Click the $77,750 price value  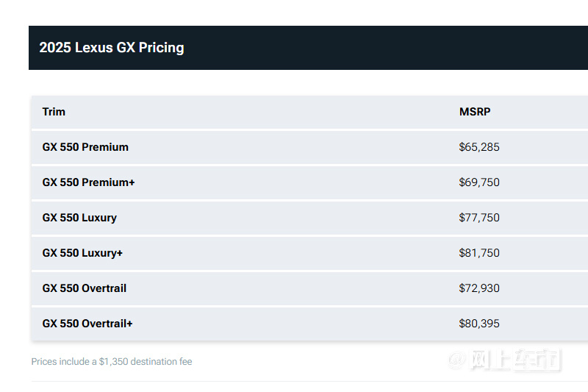(479, 218)
